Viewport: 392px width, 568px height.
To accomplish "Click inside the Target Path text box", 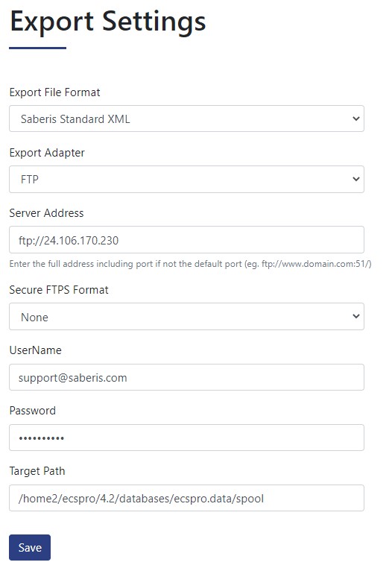I will pyautogui.click(x=186, y=498).
